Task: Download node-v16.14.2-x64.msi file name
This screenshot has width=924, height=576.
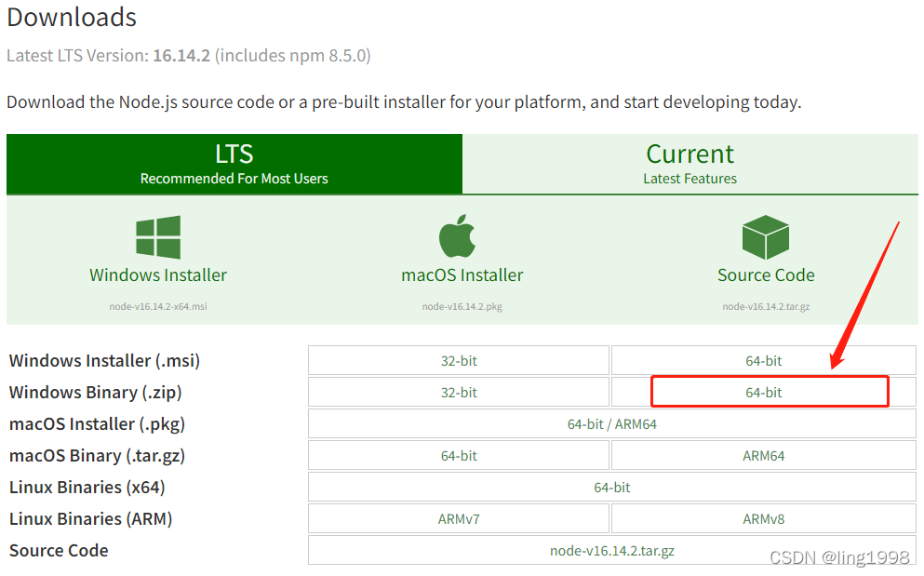Action: click(158, 306)
